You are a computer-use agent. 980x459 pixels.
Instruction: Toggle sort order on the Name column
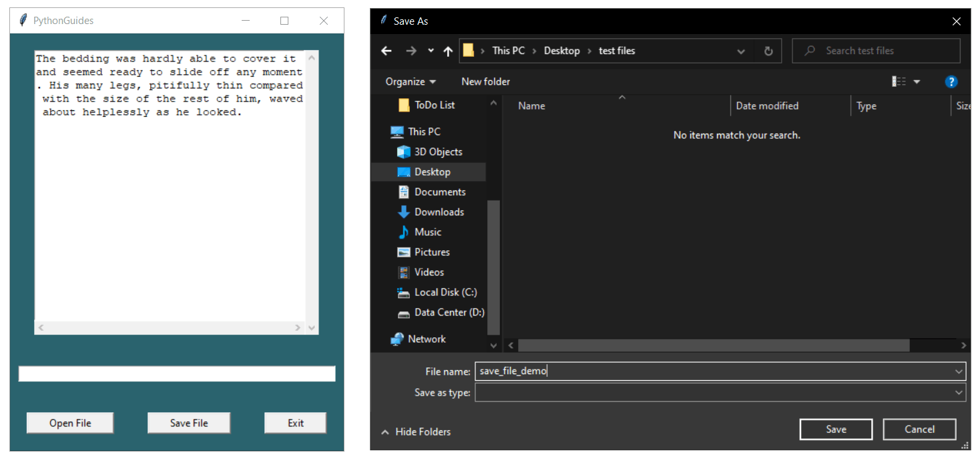pyautogui.click(x=531, y=106)
